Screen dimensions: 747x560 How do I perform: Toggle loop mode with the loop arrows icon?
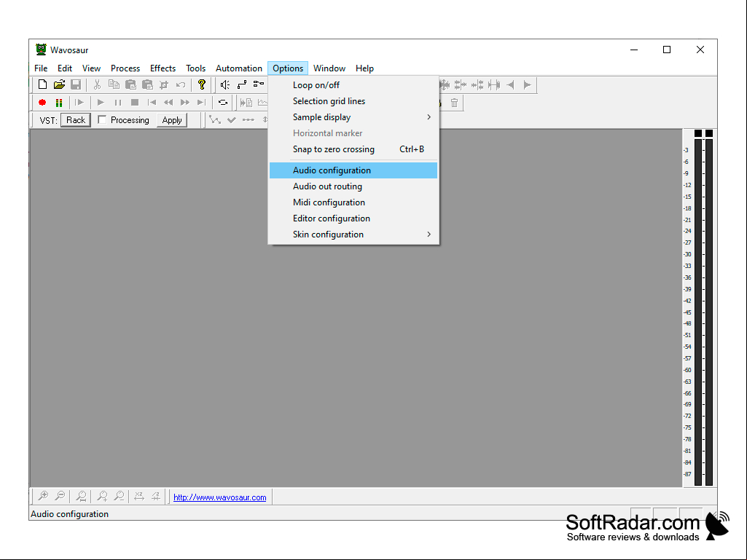(223, 103)
